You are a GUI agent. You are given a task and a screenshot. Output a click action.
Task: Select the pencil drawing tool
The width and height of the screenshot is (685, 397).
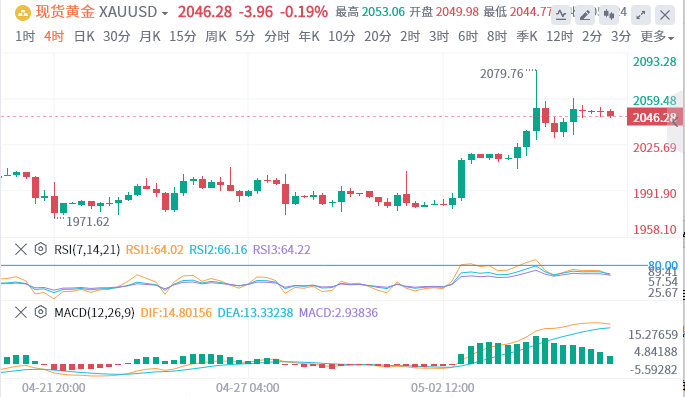point(585,16)
